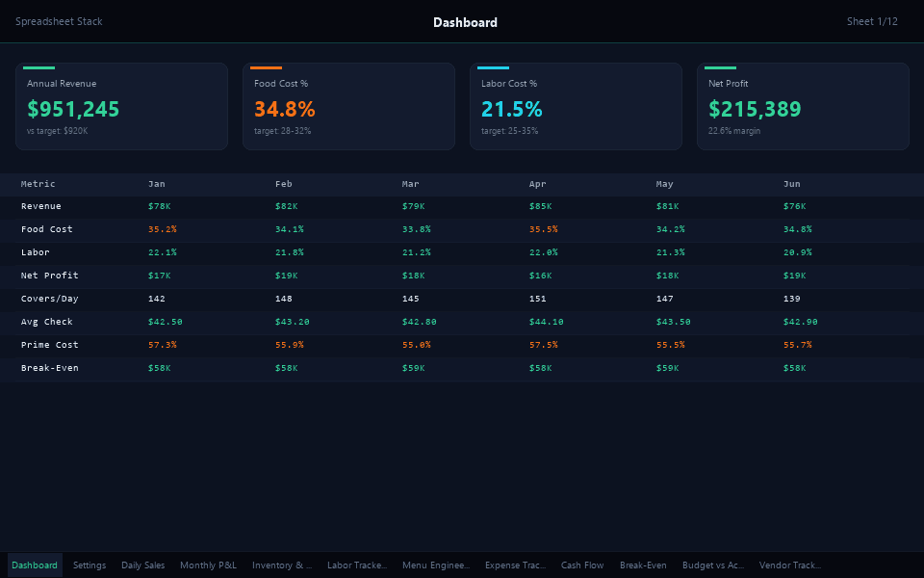Open the Budget vs Actual sheet
The width and height of the screenshot is (924, 578).
click(712, 565)
